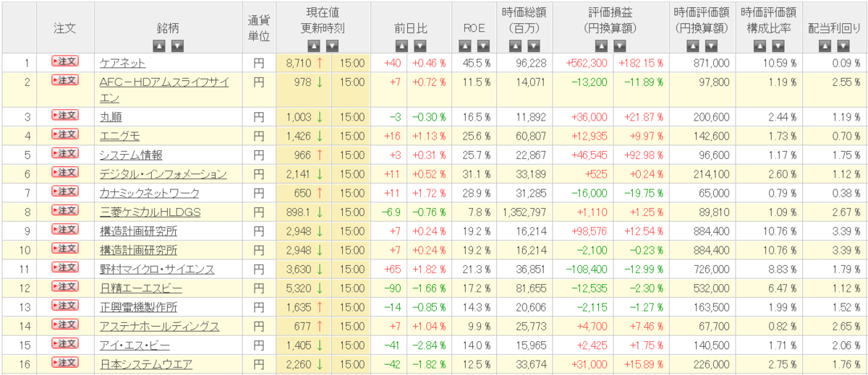Open システム情報 stock link

click(x=131, y=155)
